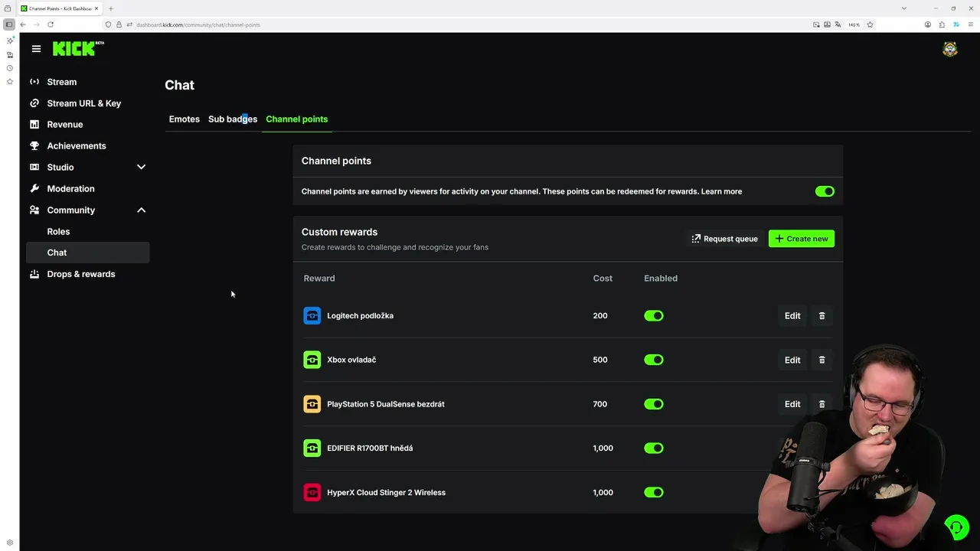Open Drops & rewards in sidebar
The width and height of the screenshot is (980, 551).
(x=87, y=274)
